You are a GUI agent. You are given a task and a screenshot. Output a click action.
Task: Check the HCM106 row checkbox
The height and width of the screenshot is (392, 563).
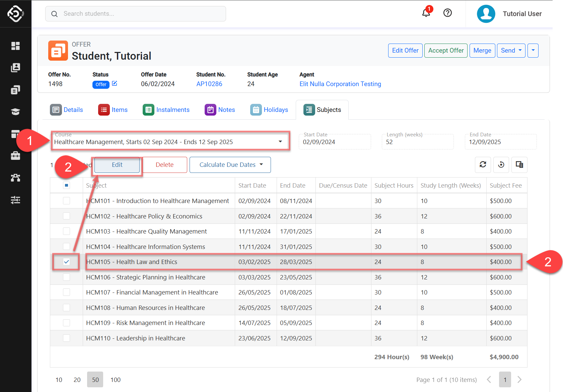[x=67, y=277]
